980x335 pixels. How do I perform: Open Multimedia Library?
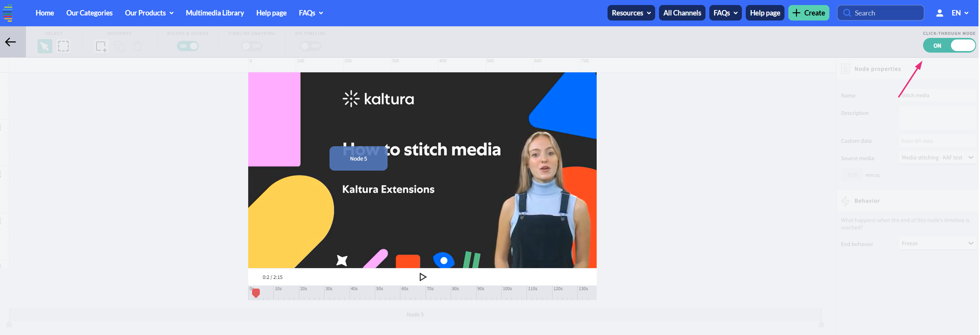point(215,13)
